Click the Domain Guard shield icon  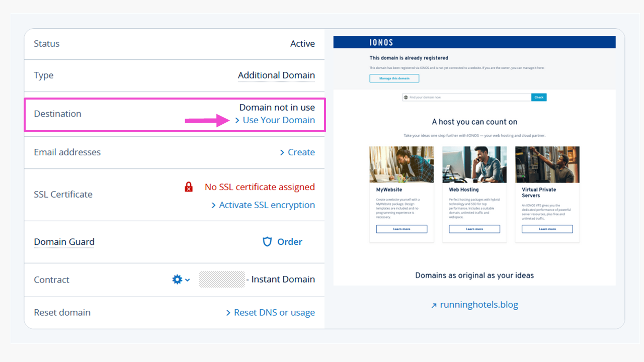pyautogui.click(x=268, y=242)
